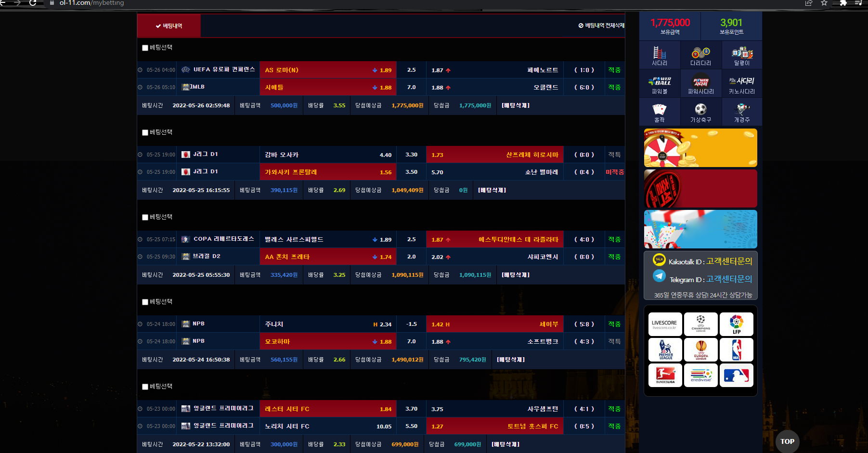Image resolution: width=868 pixels, height=453 pixels.
Task: Delete the 560,155원 bet via 베팅삭제
Action: tap(511, 360)
